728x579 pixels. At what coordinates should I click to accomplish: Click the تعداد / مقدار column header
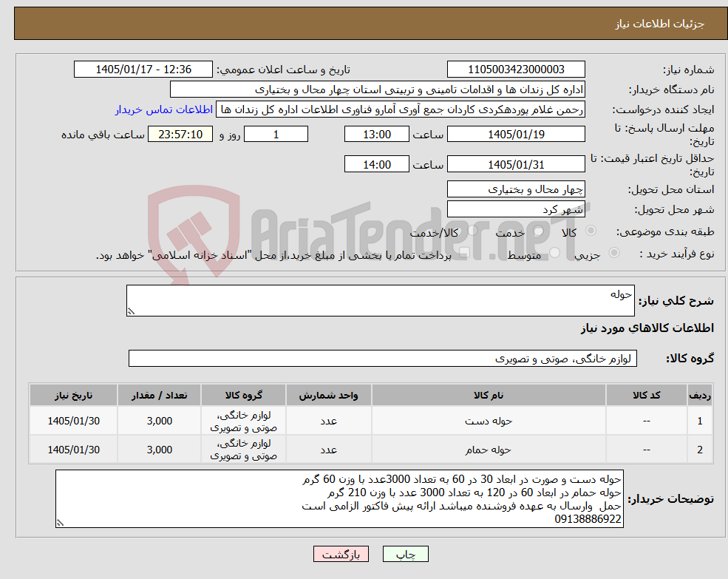click(159, 395)
